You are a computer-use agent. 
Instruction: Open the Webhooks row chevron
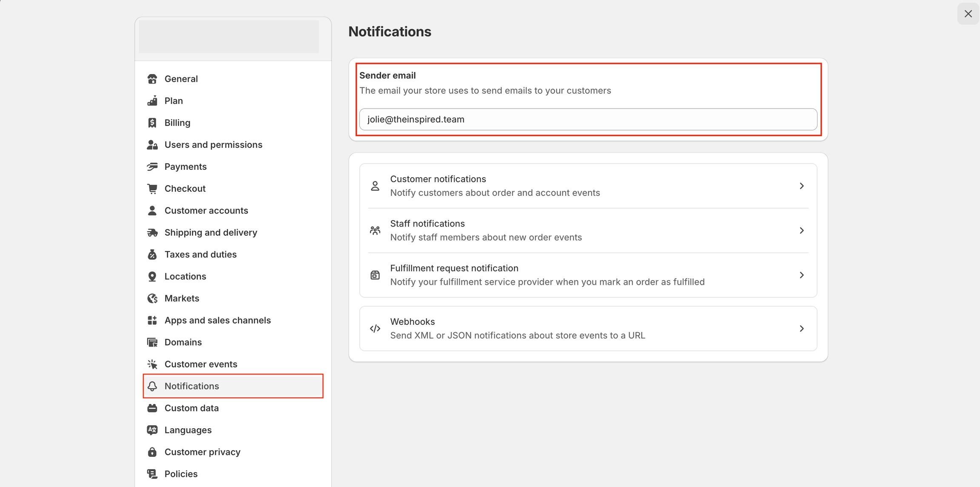pos(801,329)
